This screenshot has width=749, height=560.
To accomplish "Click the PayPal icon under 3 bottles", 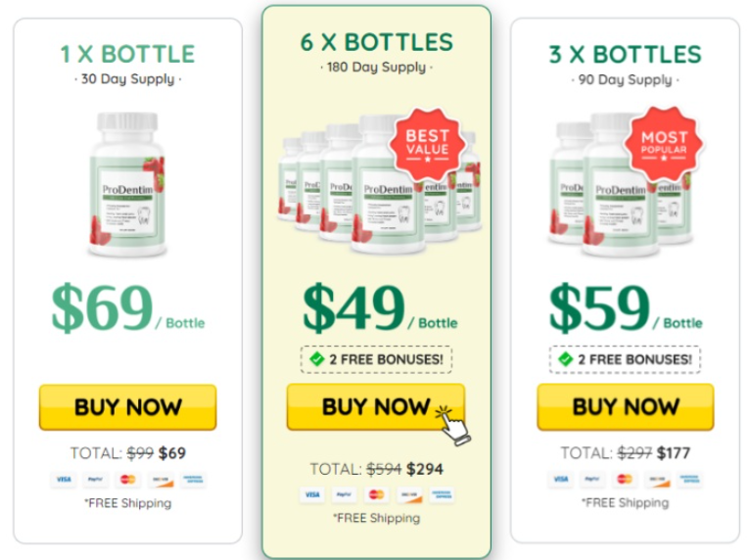I will point(592,479).
